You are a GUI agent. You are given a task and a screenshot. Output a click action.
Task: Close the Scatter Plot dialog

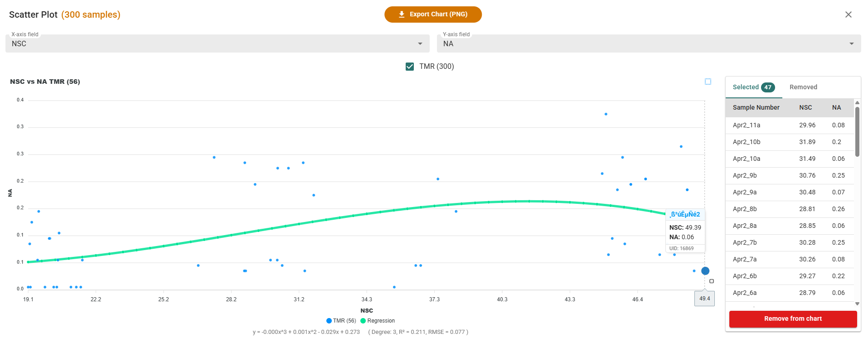pos(849,14)
